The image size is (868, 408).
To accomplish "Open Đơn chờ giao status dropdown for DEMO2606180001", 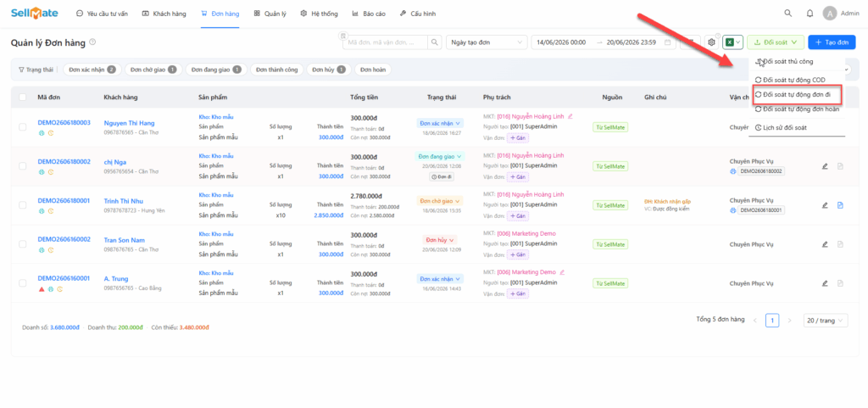I will [440, 201].
